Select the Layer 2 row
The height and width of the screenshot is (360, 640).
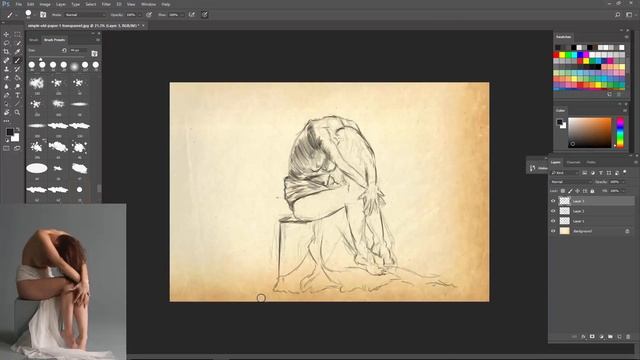(592, 211)
